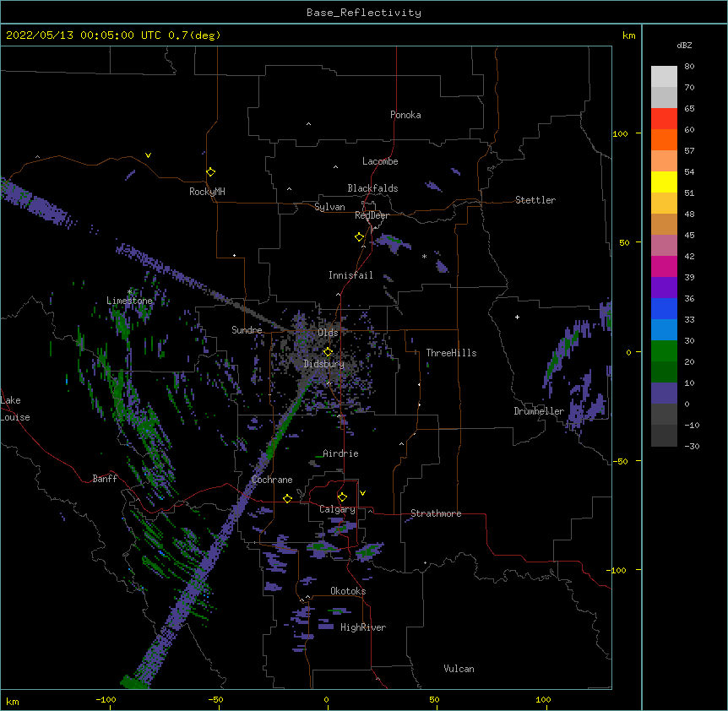Click the Lake Louise label
This screenshot has height=711, width=728.
click(x=15, y=409)
